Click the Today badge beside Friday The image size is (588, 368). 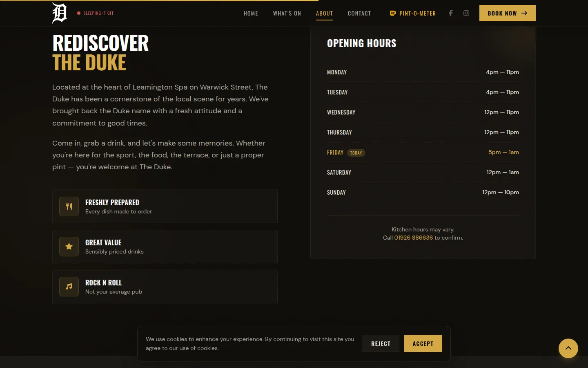(x=356, y=153)
